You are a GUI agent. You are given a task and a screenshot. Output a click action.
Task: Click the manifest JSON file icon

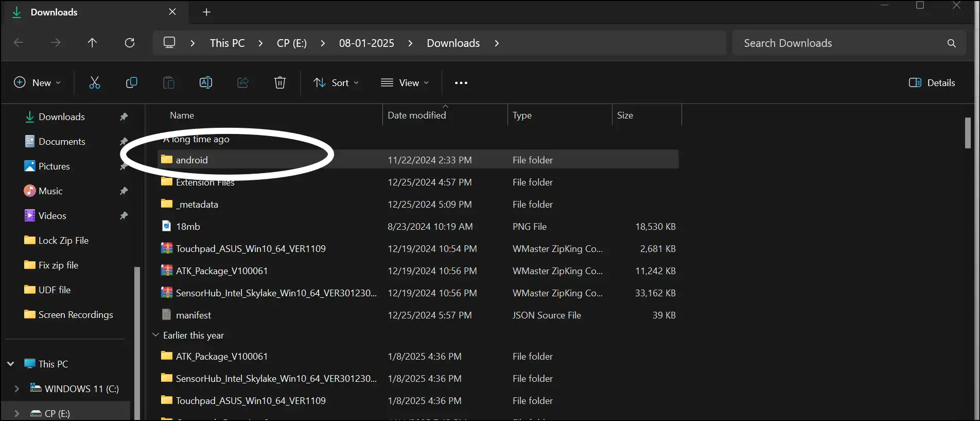(x=166, y=314)
